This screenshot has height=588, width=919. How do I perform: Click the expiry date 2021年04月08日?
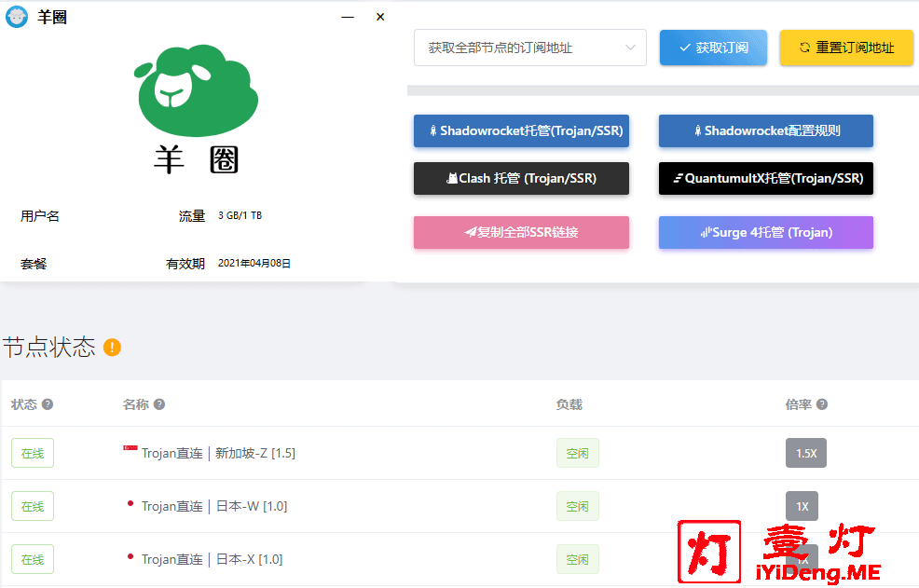pyautogui.click(x=254, y=263)
